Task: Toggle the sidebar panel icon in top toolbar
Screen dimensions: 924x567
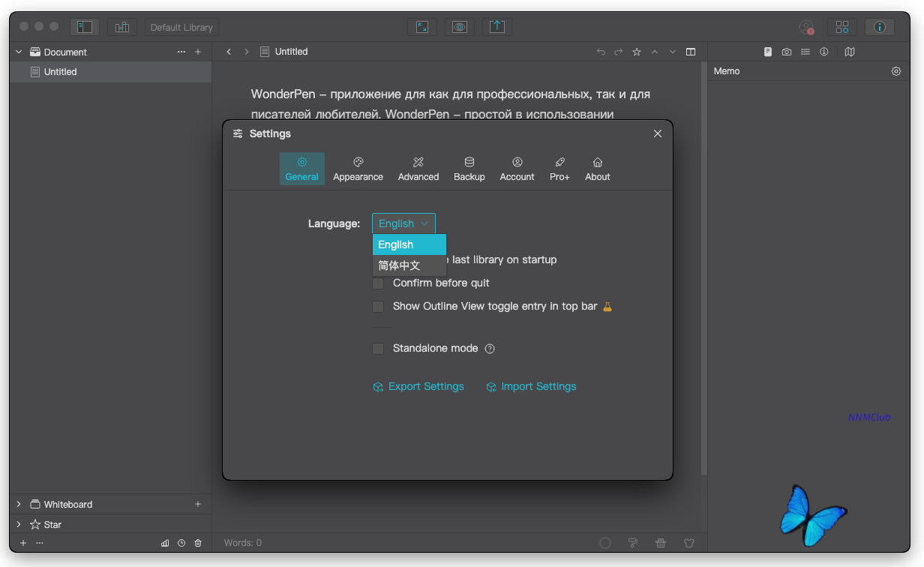Action: click(85, 27)
